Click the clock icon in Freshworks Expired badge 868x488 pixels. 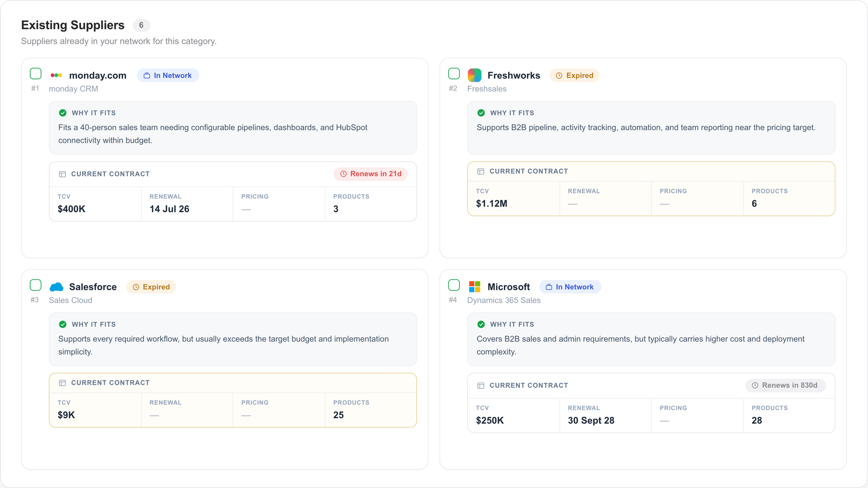pyautogui.click(x=559, y=75)
